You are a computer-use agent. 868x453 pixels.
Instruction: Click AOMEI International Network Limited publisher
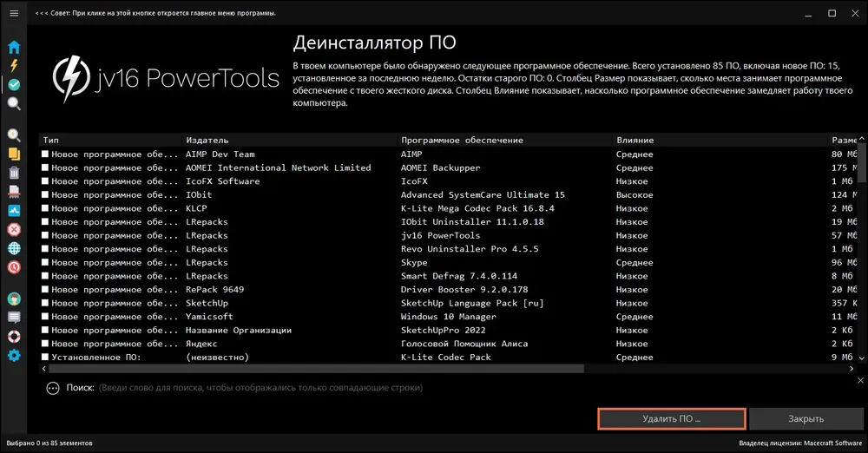pyautogui.click(x=279, y=167)
